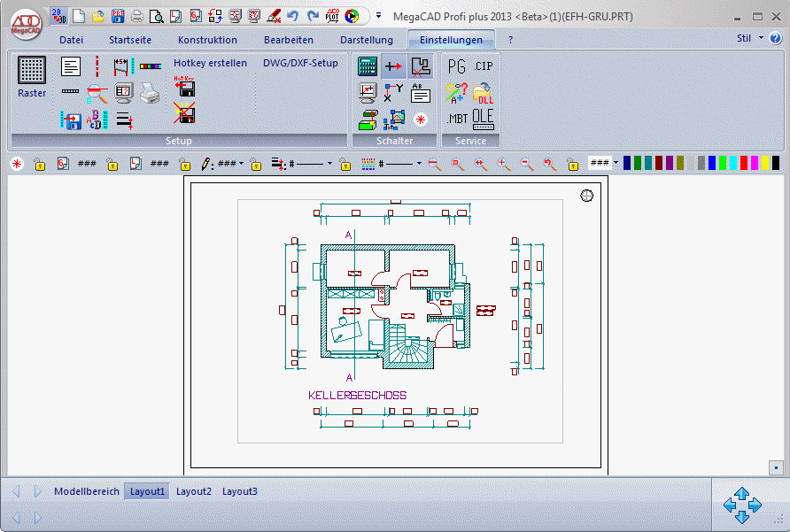This screenshot has height=532, width=790.
Task: Toggle the red arrow crosshair switch in Schalter
Action: pos(393,66)
